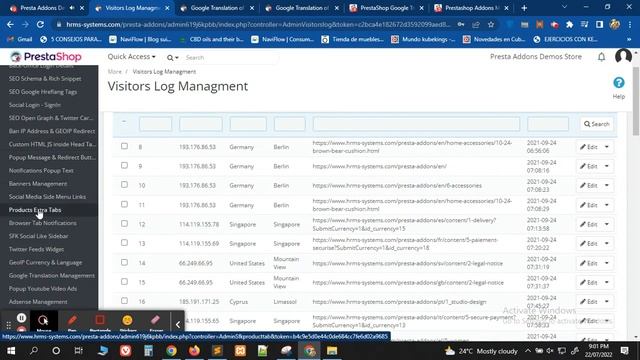The width and height of the screenshot is (640, 360).
Task: Open the Sublime Text taskbar icon
Action: coord(217,351)
